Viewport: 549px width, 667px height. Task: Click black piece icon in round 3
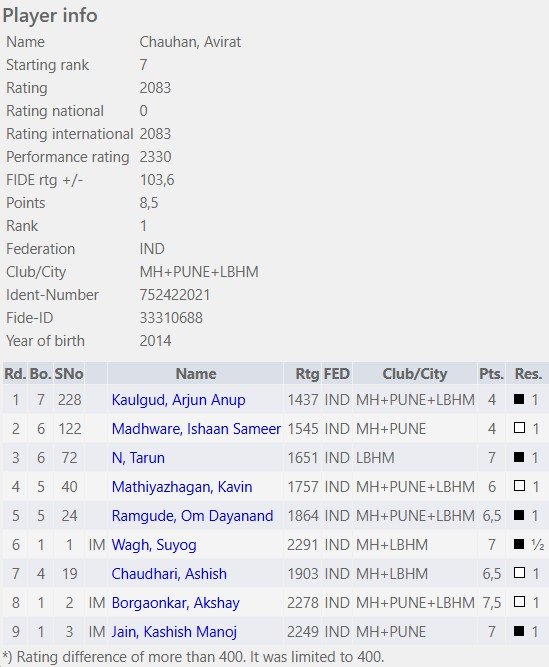pos(519,457)
